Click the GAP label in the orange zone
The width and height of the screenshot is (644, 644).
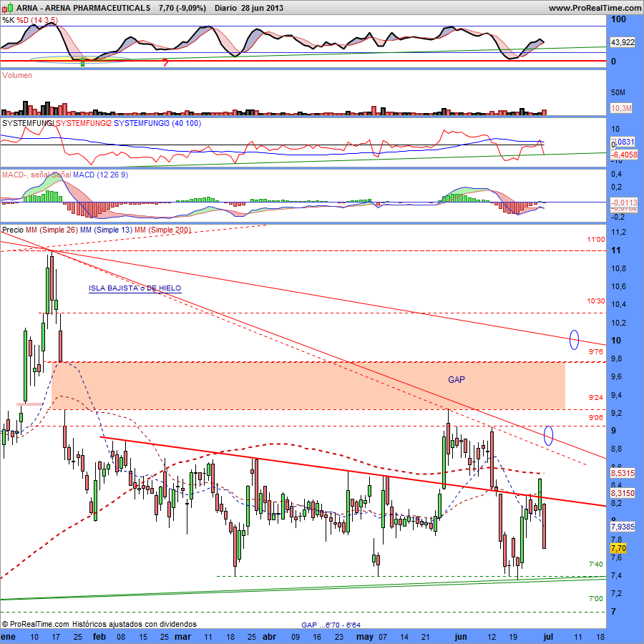coord(457,379)
